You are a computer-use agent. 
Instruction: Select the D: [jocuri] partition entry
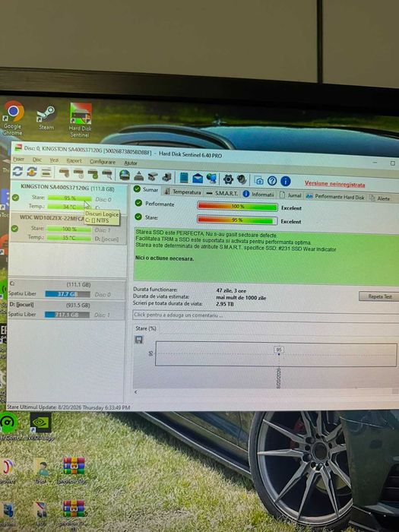[67, 310]
